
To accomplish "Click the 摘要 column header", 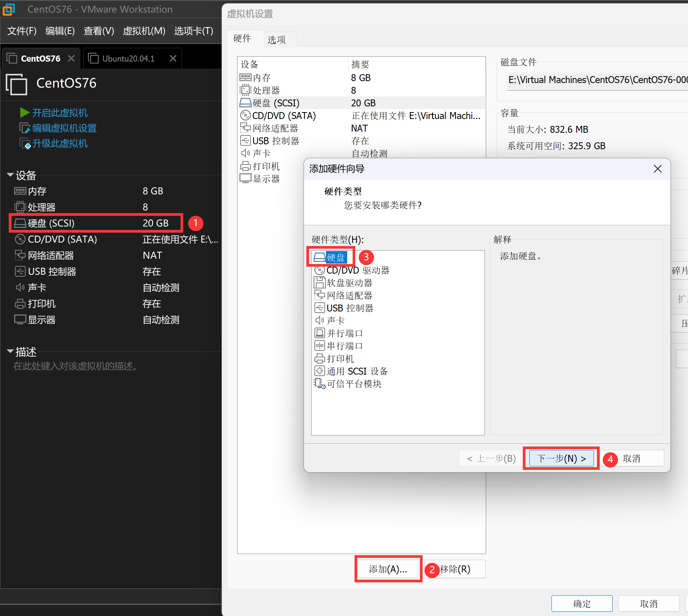I will click(417, 64).
